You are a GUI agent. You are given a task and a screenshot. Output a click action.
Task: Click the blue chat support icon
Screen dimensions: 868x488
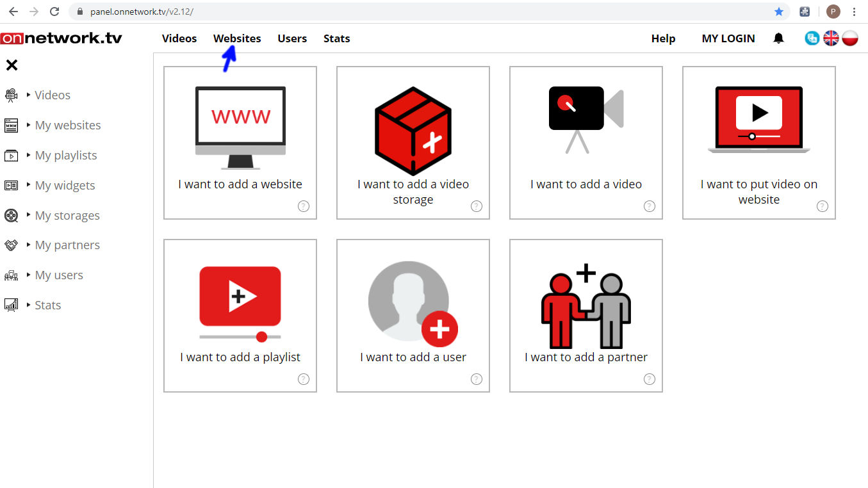click(x=812, y=38)
